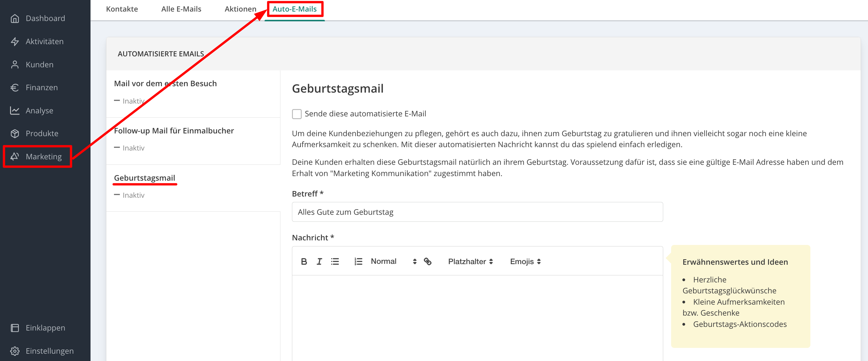The width and height of the screenshot is (868, 361).
Task: Click the Betreff subject input field
Action: click(477, 212)
